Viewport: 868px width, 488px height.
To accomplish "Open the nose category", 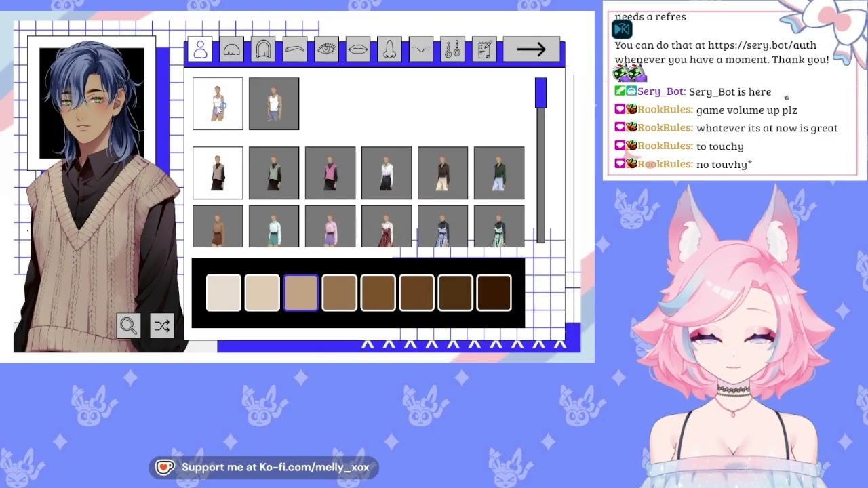I will click(x=389, y=49).
